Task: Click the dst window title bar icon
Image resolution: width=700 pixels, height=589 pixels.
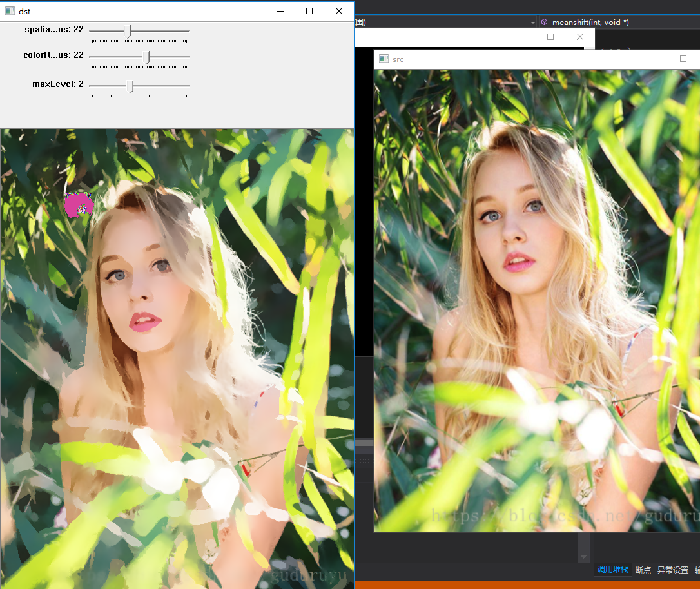Action: (9, 11)
